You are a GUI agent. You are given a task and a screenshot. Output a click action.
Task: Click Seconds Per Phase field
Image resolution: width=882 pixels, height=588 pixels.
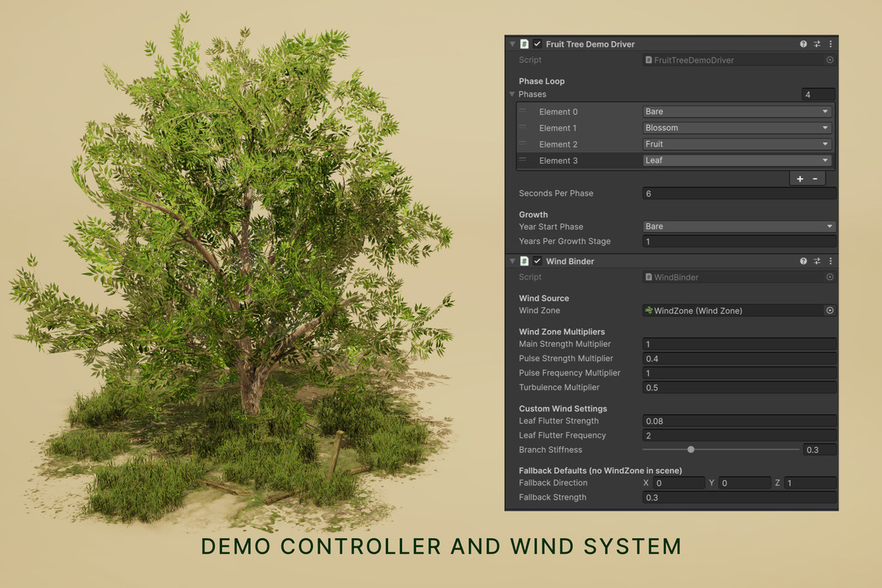tap(739, 193)
